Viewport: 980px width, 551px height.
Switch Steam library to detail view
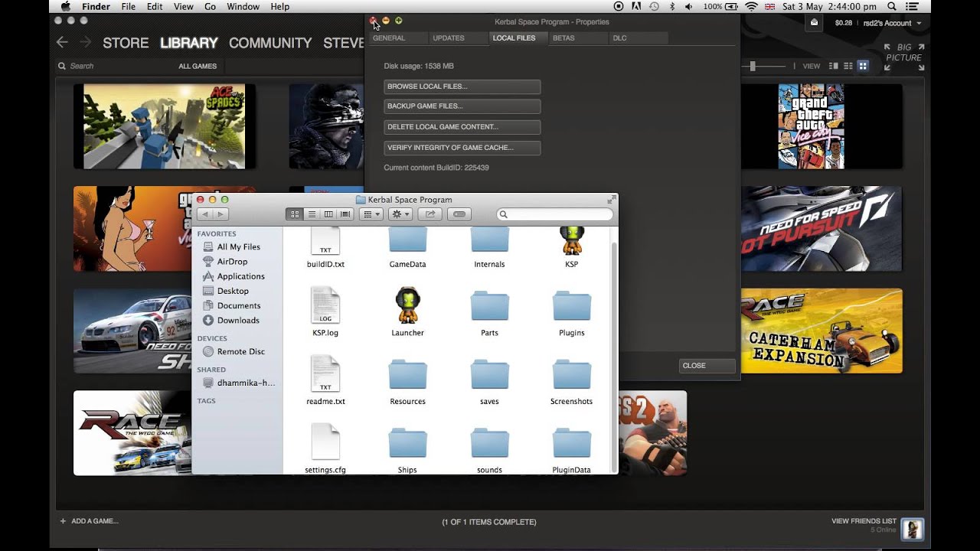coord(834,67)
